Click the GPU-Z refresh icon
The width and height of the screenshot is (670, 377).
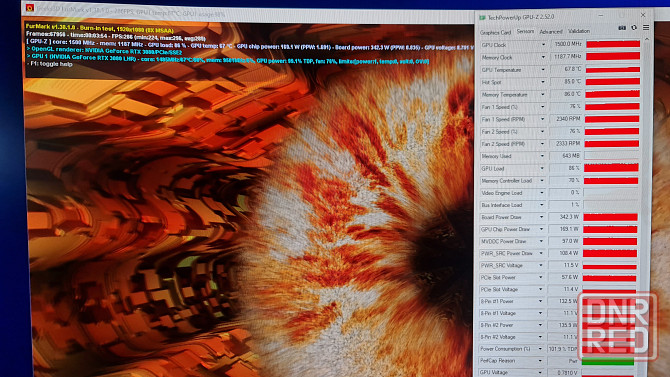pyautogui.click(x=634, y=28)
